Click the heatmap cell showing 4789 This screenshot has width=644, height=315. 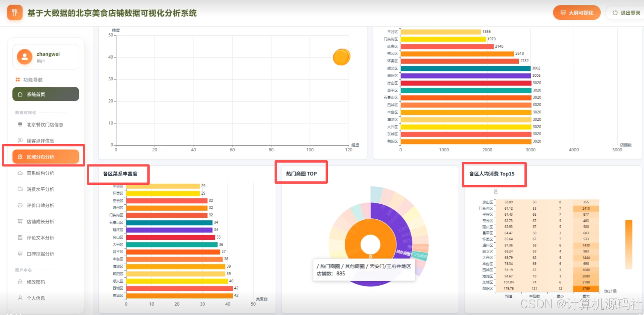click(x=586, y=289)
